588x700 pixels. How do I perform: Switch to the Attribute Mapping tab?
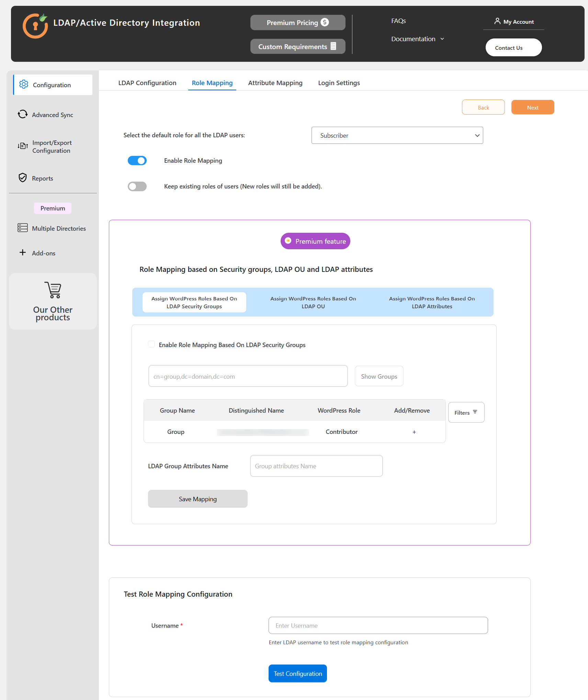click(275, 83)
